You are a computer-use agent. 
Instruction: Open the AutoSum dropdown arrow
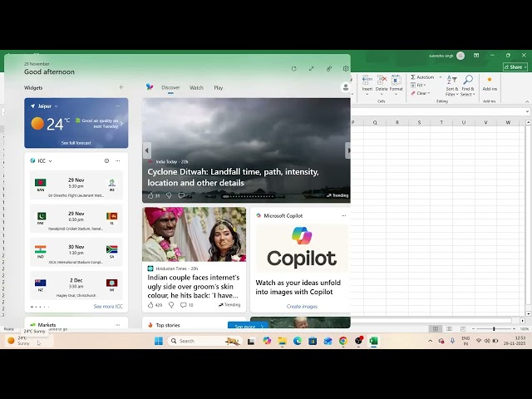pyautogui.click(x=441, y=77)
